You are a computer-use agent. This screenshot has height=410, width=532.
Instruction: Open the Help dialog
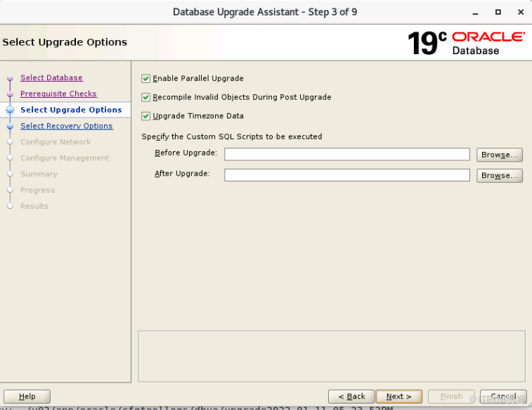pos(27,397)
